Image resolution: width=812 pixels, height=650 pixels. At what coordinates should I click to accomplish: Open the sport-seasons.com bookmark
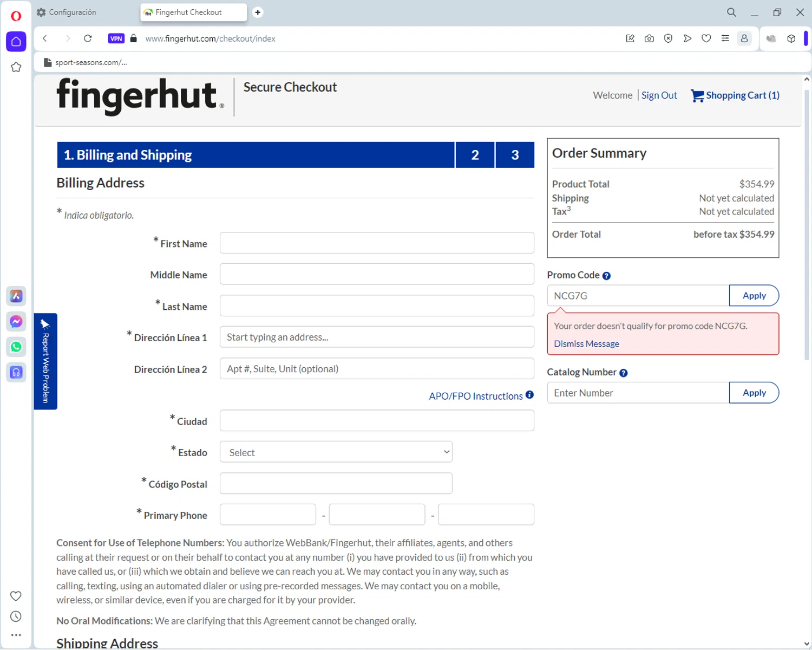click(86, 62)
